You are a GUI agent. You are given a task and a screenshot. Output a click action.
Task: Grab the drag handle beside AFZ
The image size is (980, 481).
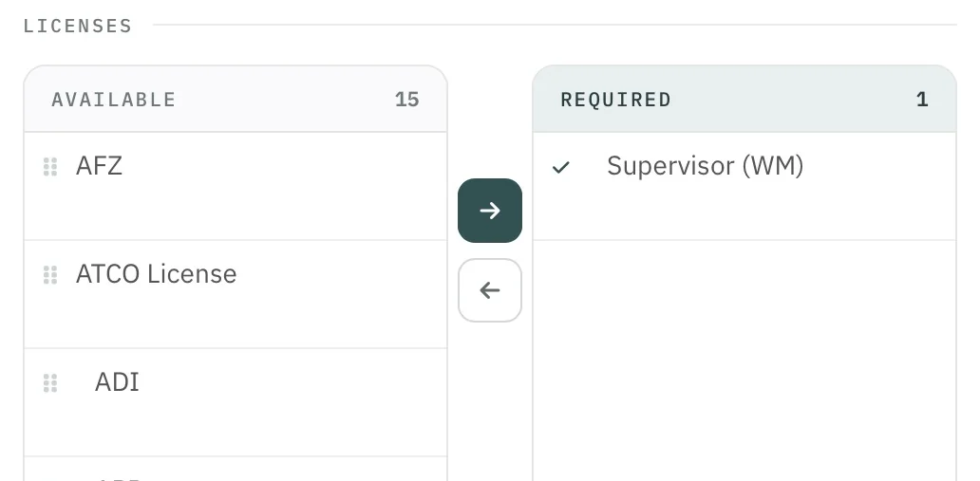click(x=50, y=167)
